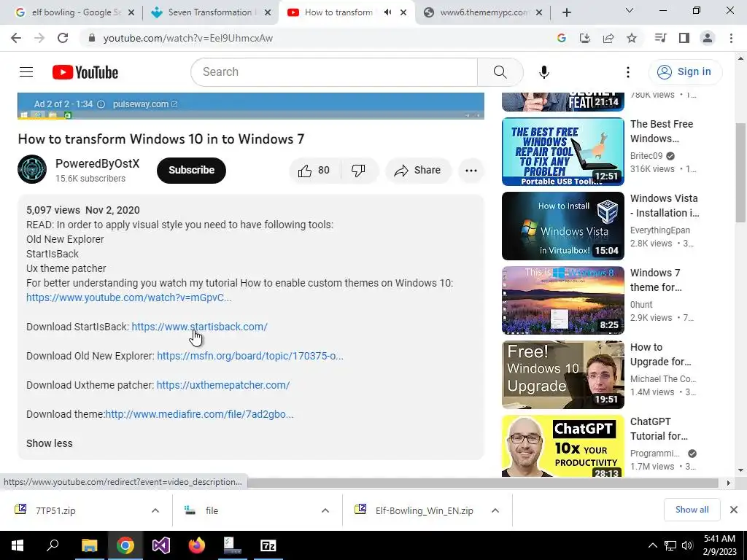
Task: Open Windows Vista installation video thumbnail
Action: pos(562,226)
